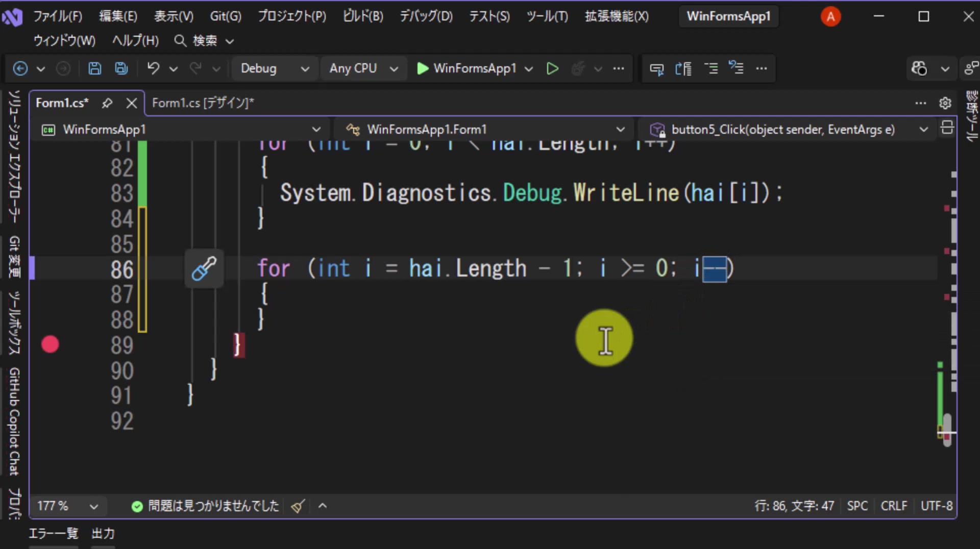This screenshot has width=980, height=549.
Task: Click the comment selection toolbar icon
Action: point(657,68)
